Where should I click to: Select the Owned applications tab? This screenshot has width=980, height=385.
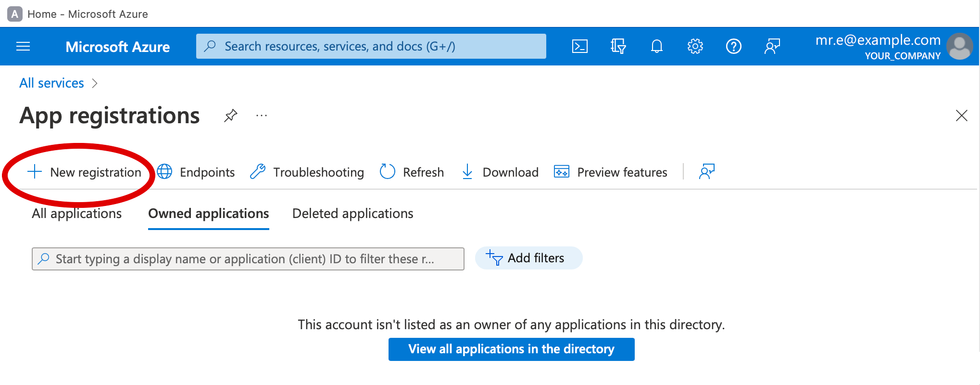[x=209, y=213]
